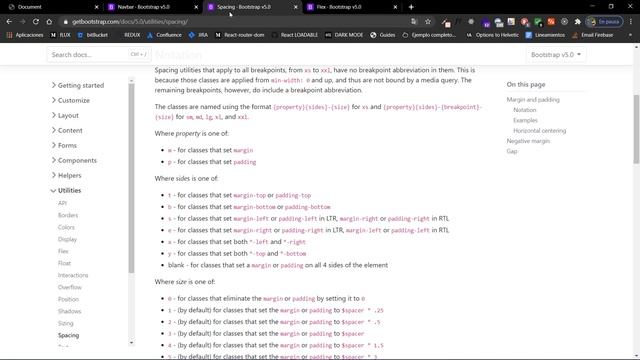This screenshot has height=360, width=640.
Task: Open the Sizing utilities page
Action: (x=65, y=323)
